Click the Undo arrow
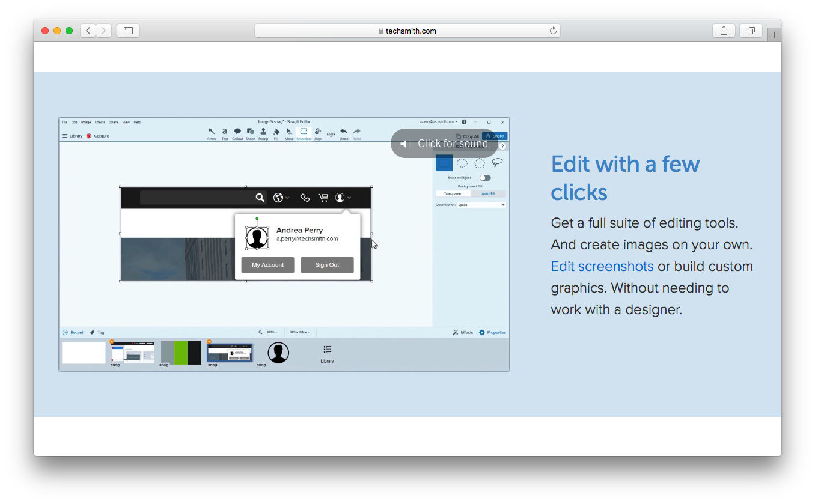 coord(344,133)
